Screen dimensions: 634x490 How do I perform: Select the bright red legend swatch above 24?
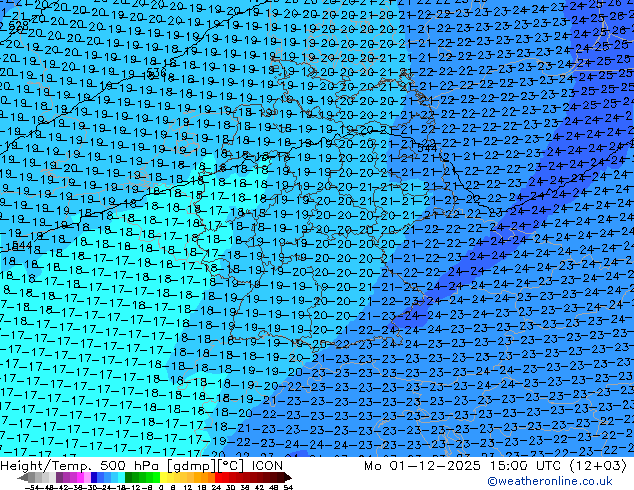click(x=218, y=477)
